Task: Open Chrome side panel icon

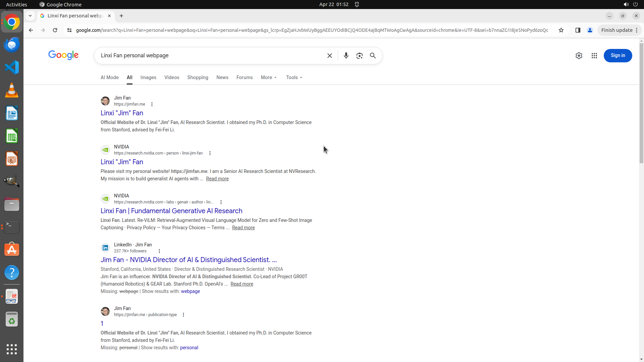Action: [x=578, y=30]
